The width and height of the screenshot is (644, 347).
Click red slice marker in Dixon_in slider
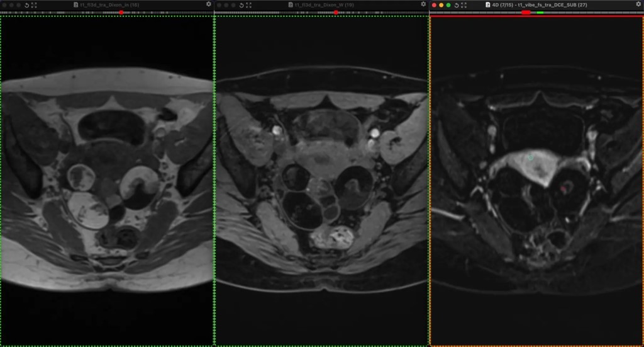[x=121, y=13]
